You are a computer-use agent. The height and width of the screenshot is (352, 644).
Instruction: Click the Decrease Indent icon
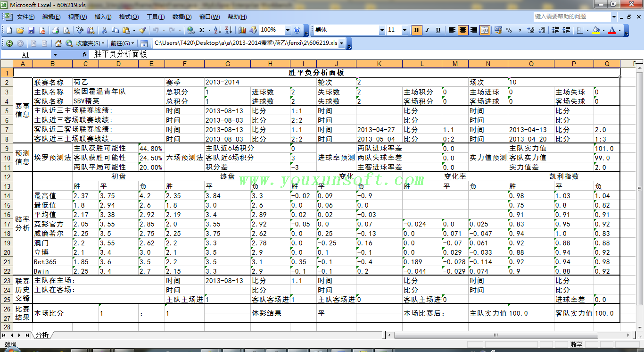(555, 30)
